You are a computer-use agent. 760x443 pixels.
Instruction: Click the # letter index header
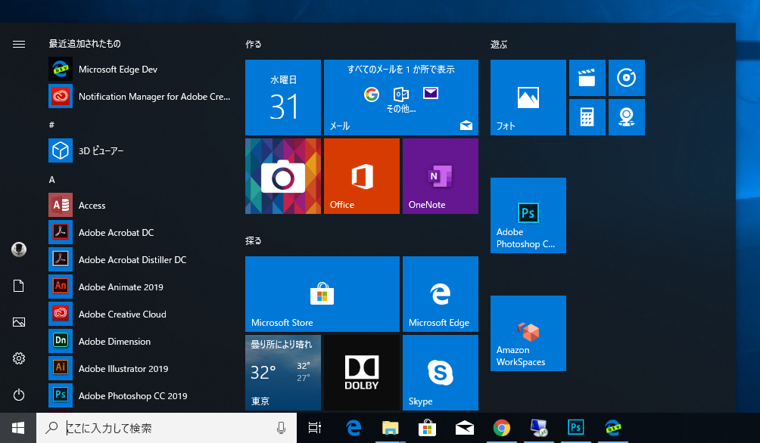52,125
